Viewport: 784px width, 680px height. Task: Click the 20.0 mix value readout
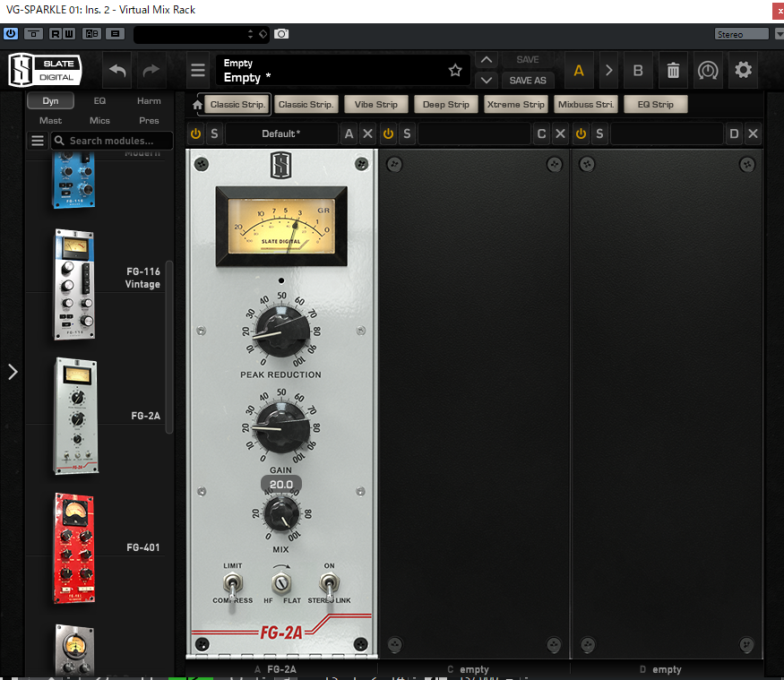(281, 484)
